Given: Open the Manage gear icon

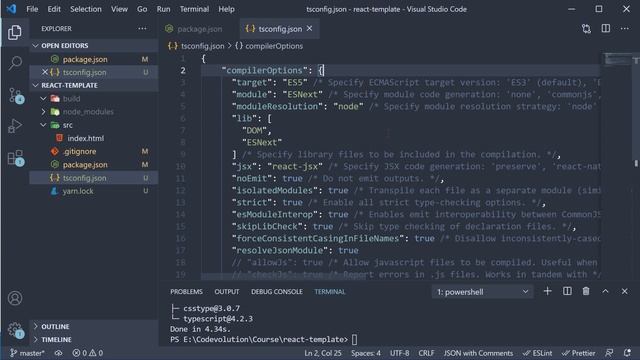Looking at the screenshot, I should pos(16,329).
